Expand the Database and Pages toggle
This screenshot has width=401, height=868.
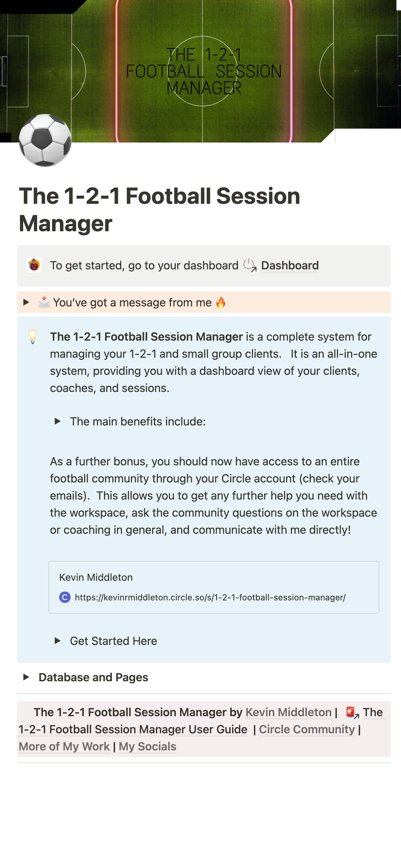tap(26, 677)
